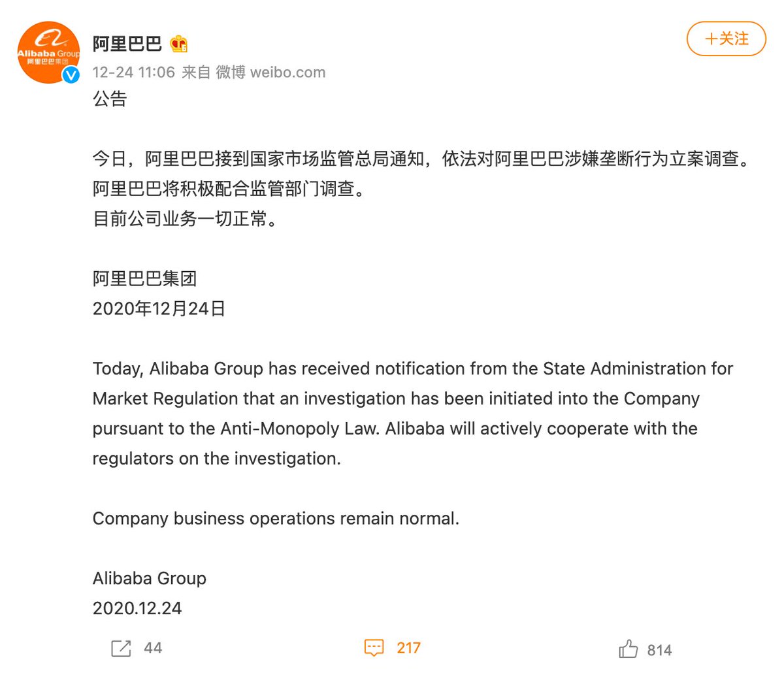The width and height of the screenshot is (784, 673).
Task: Click the 2020.12.24 date at bottom
Action: point(137,608)
